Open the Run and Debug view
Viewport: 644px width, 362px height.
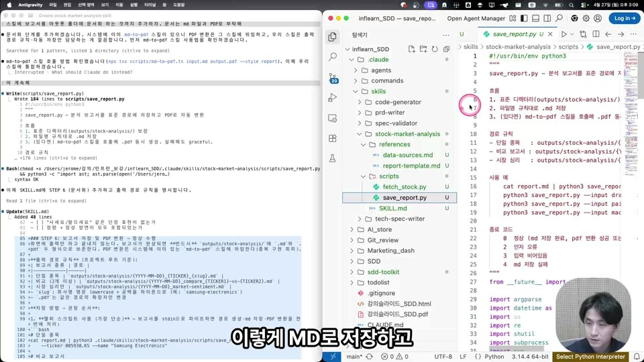(x=332, y=98)
